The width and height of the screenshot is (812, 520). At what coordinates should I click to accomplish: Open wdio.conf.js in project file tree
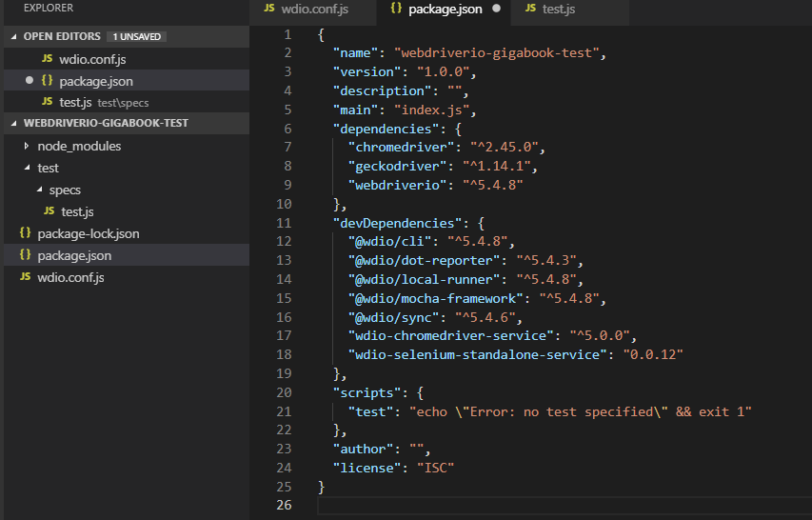pyautogui.click(x=127, y=277)
